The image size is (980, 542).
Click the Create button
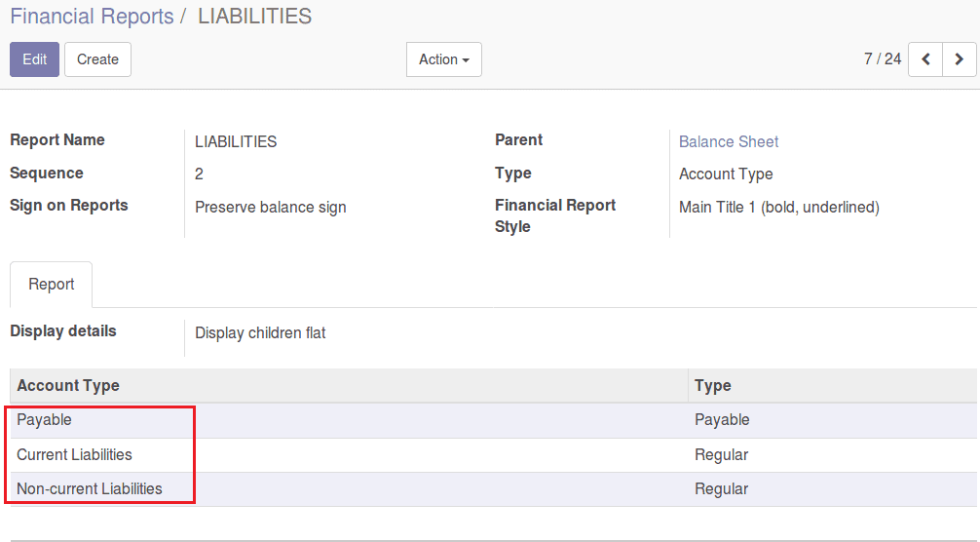coord(97,59)
